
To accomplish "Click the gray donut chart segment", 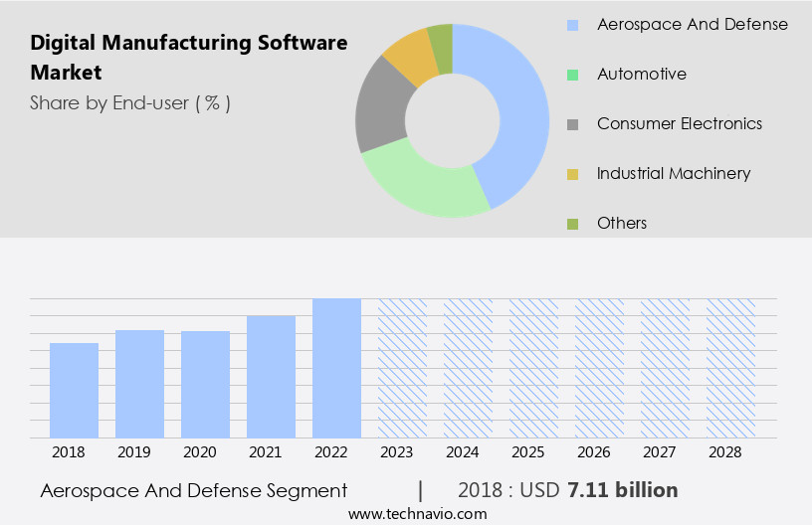I will [382, 107].
